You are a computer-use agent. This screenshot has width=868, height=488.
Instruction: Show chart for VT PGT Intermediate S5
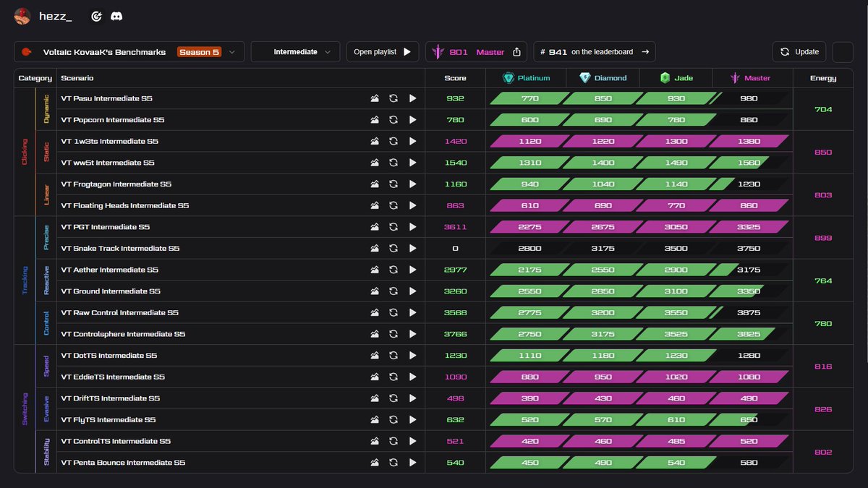coord(375,227)
